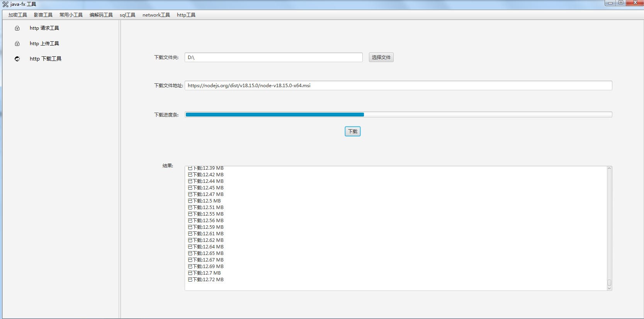This screenshot has height=319, width=644.
Task: Start download with the 下载 button
Action: coord(352,132)
